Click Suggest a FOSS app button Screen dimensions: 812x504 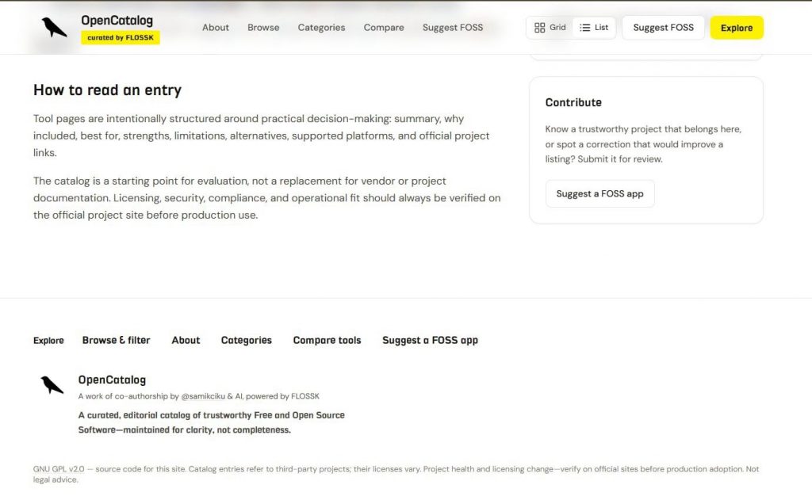tap(599, 193)
